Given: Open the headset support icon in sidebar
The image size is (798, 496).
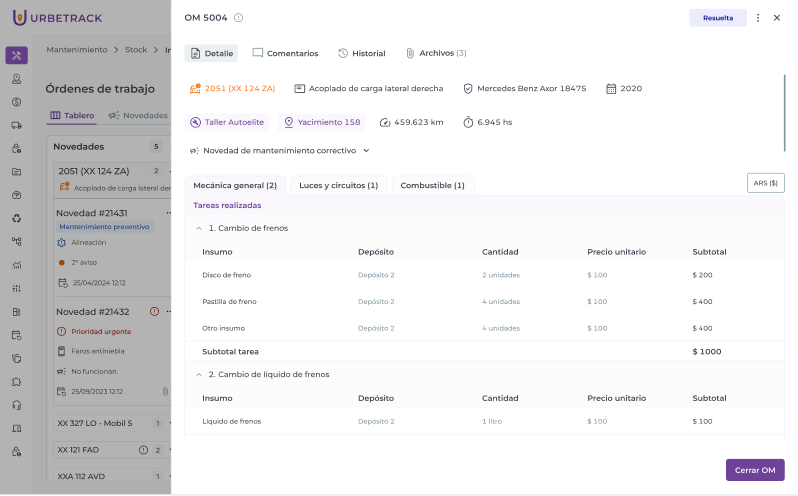Looking at the screenshot, I should [17, 405].
